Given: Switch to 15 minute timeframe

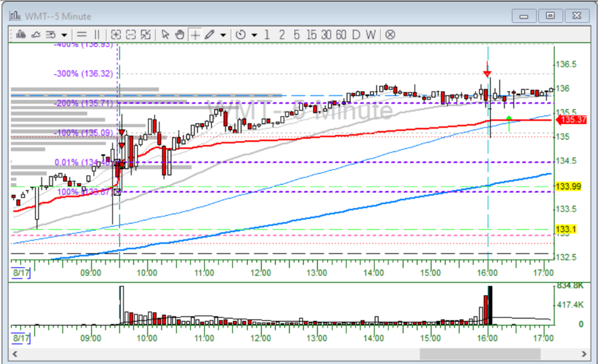Looking at the screenshot, I should tap(312, 35).
